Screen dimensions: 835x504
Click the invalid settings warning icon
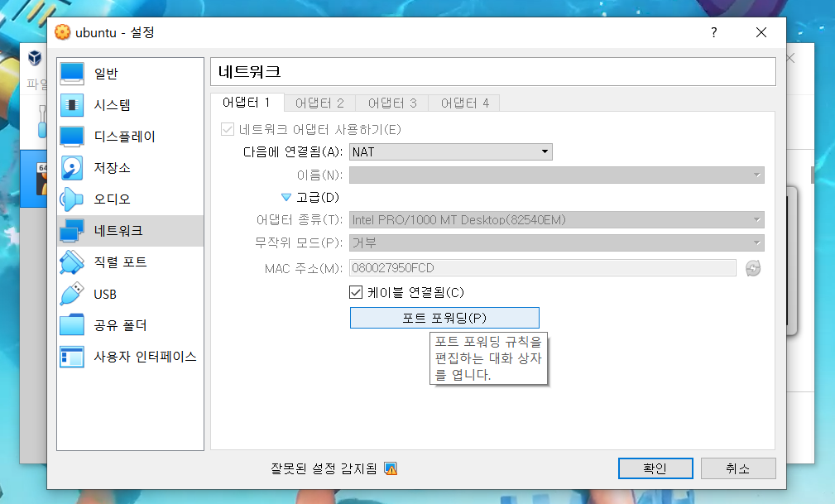pyautogui.click(x=391, y=469)
